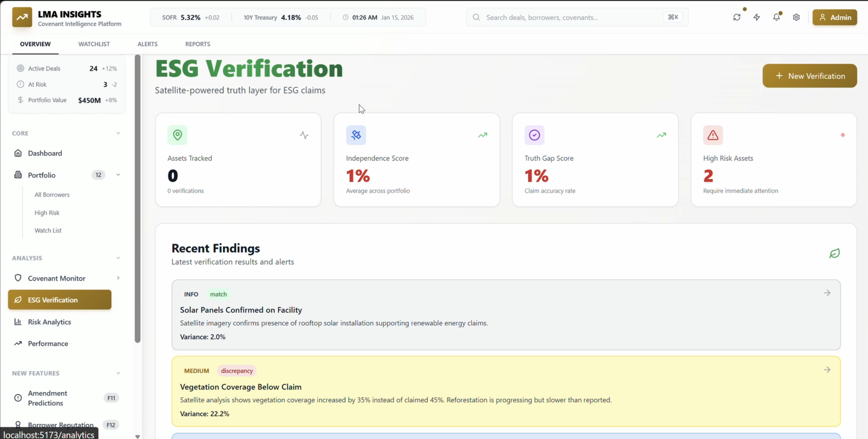Focus the search deals input field
The width and height of the screenshot is (868, 439).
pyautogui.click(x=570, y=17)
